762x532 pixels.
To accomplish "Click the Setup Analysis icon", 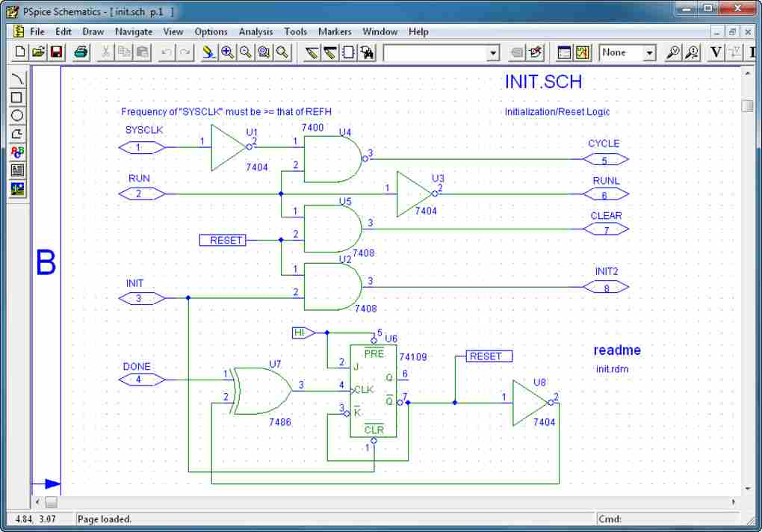I will click(x=564, y=52).
